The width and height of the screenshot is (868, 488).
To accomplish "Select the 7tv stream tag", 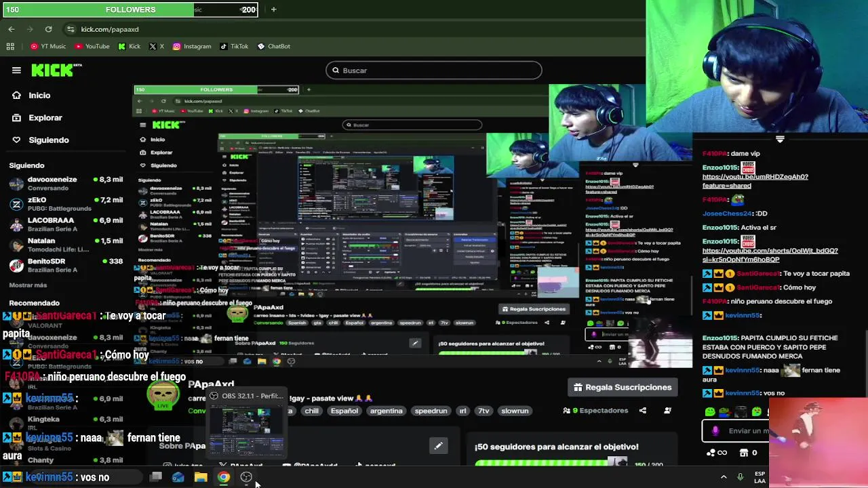I will [484, 411].
